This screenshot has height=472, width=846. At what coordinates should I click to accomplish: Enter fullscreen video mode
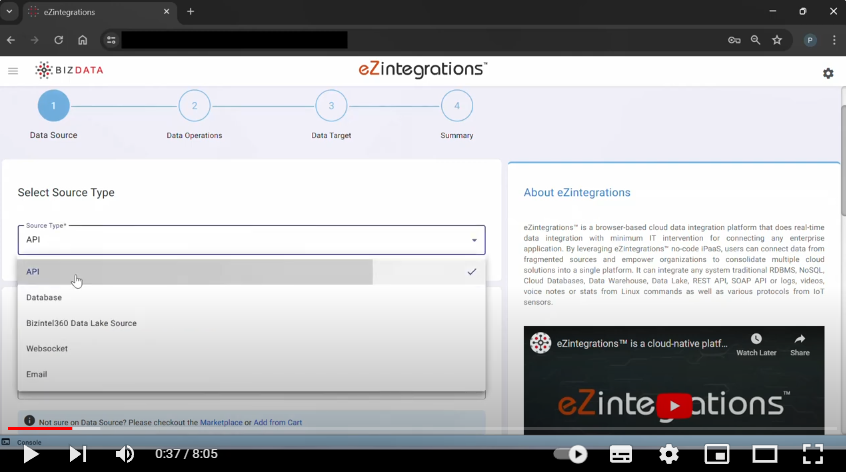(813, 455)
